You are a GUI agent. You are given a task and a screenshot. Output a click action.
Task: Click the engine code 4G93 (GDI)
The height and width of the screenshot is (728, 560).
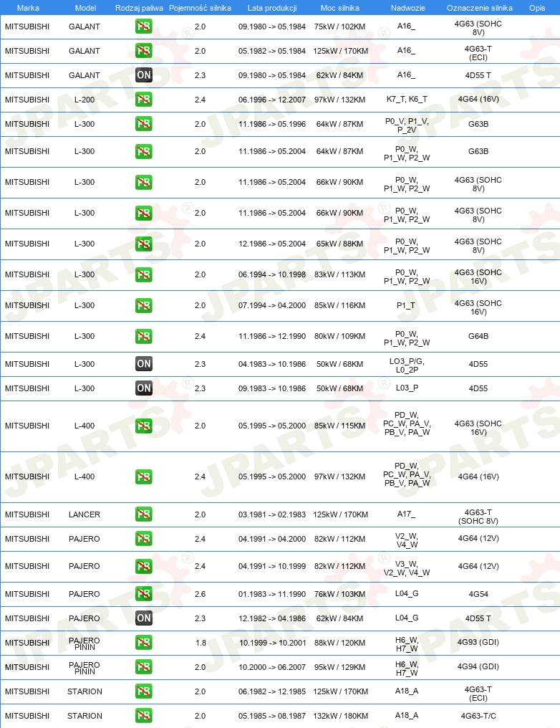tap(478, 642)
